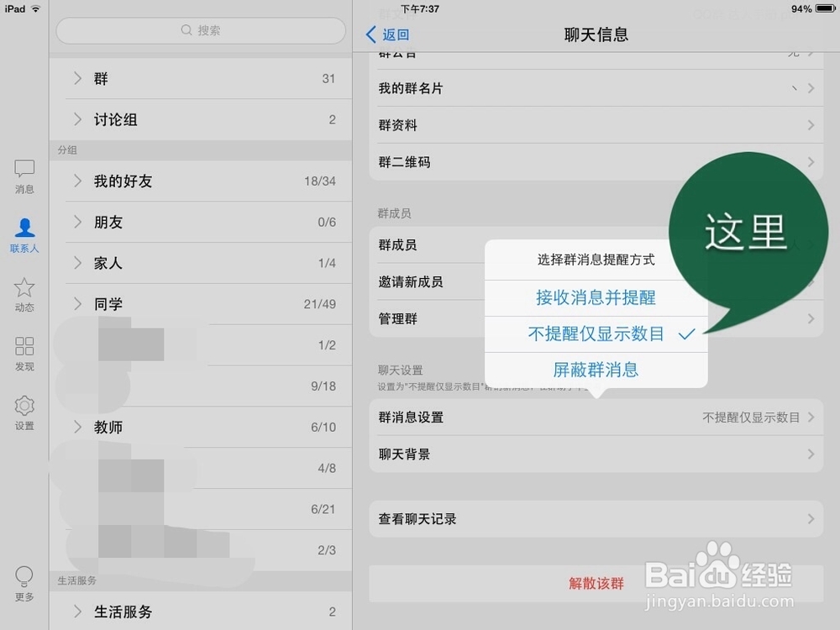Click the 6/10 count for 教师
This screenshot has width=840, height=630.
[323, 427]
